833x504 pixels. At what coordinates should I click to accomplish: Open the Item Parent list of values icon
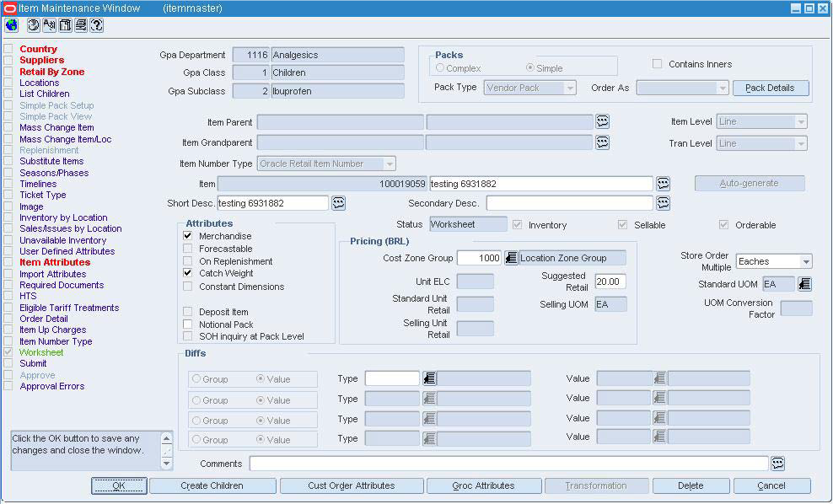[x=601, y=121]
